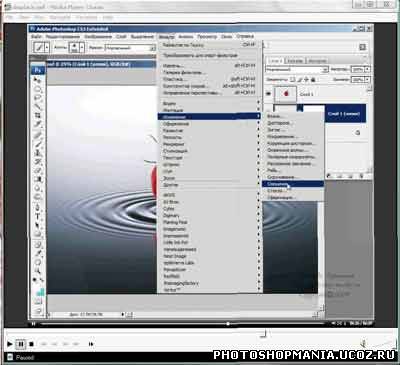This screenshot has width=400, height=365.
Task: Click the media player seek slider handle
Action: [264, 334]
